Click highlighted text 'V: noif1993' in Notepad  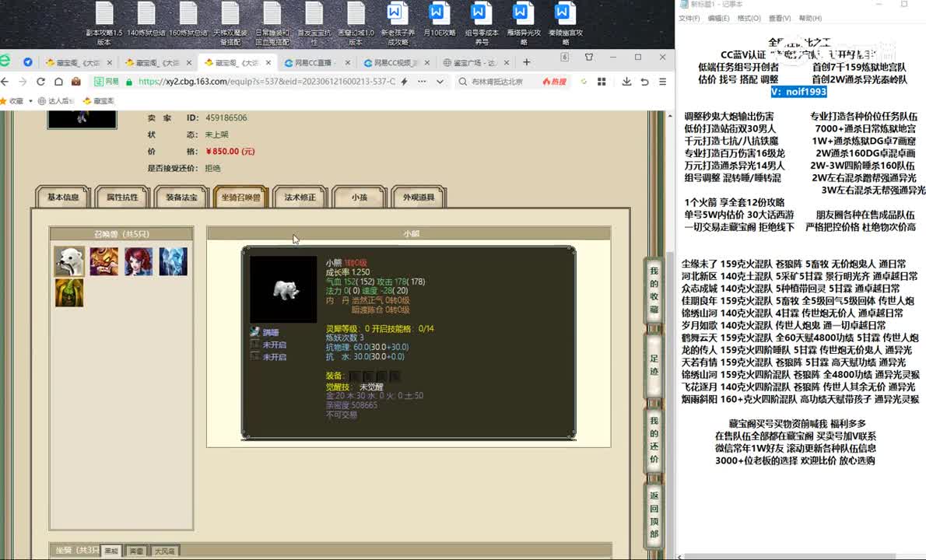[798, 92]
